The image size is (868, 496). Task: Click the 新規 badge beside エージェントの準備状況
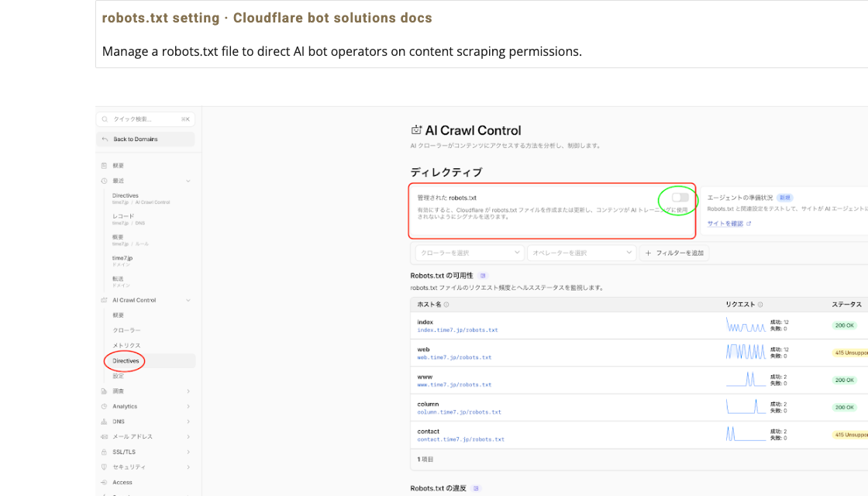[785, 198]
